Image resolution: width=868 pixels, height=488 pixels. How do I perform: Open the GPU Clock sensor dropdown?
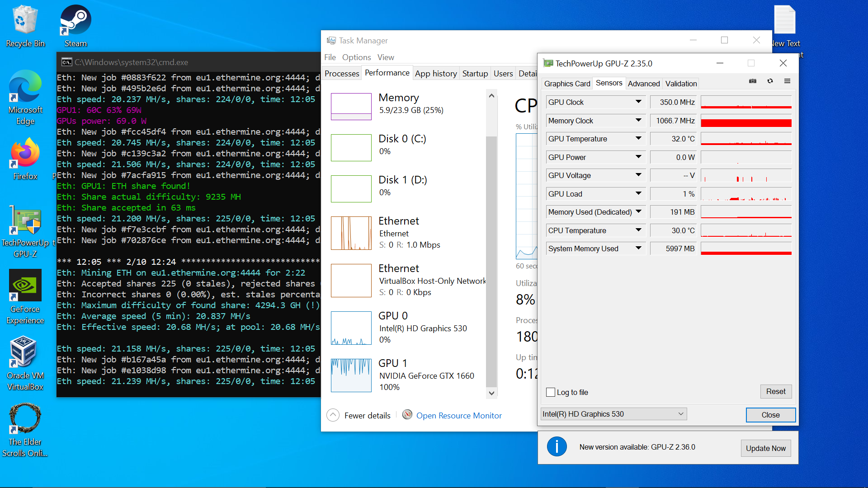point(638,102)
